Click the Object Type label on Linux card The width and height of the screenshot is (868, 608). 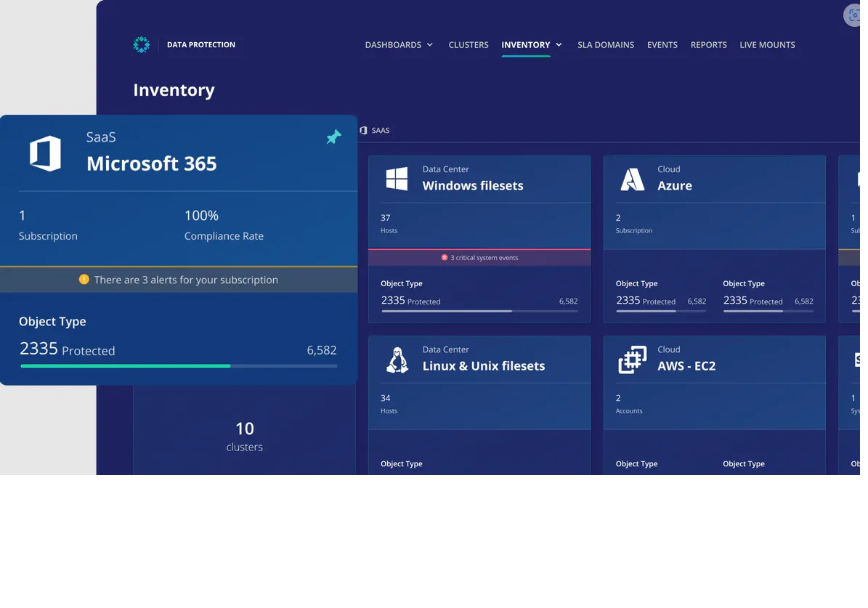[402, 463]
